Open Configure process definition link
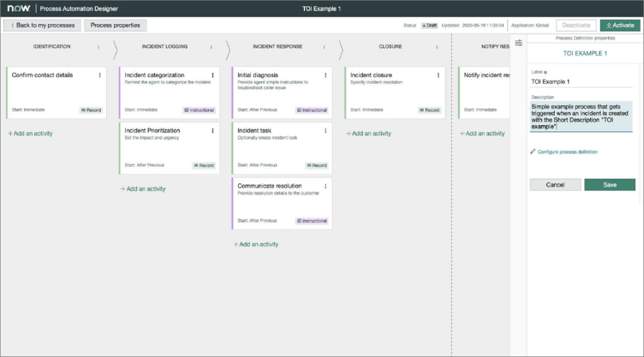 (x=567, y=152)
